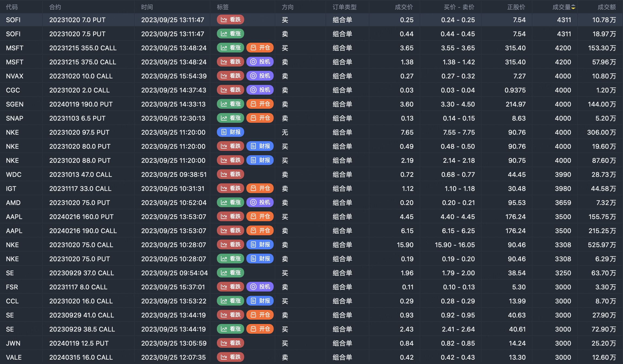Image resolution: width=623 pixels, height=364 pixels.
Task: Sort by 成交量 using the sort arrow
Action: 573,7
